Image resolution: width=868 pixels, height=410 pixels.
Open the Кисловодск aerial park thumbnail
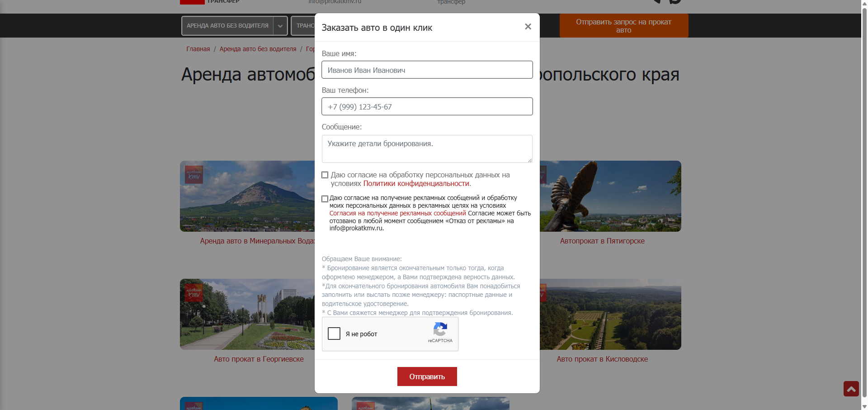(x=610, y=314)
